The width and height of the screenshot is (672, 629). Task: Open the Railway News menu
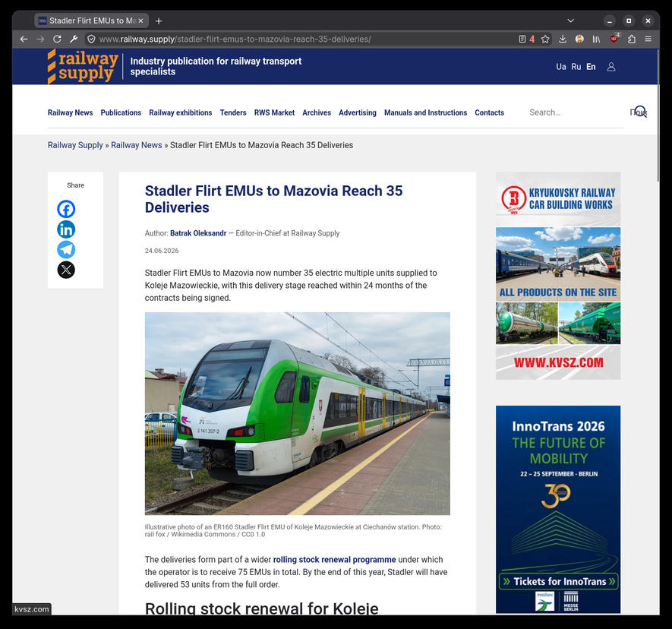coord(71,112)
